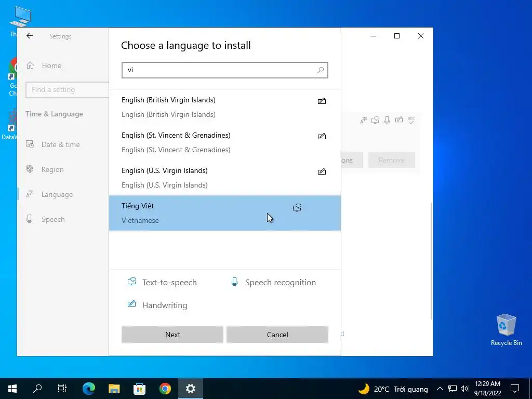The height and width of the screenshot is (399, 532).
Task: Click the volume speaker tray icon
Action: tap(464, 389)
